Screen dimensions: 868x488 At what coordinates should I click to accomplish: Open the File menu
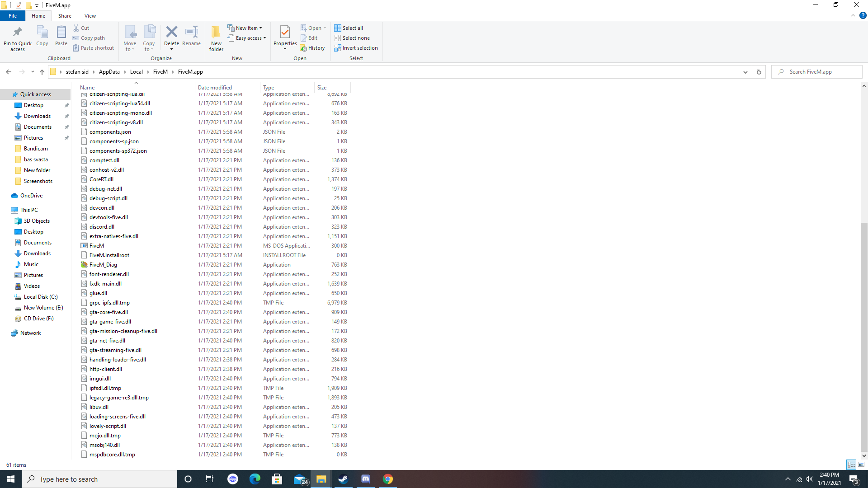(x=13, y=16)
